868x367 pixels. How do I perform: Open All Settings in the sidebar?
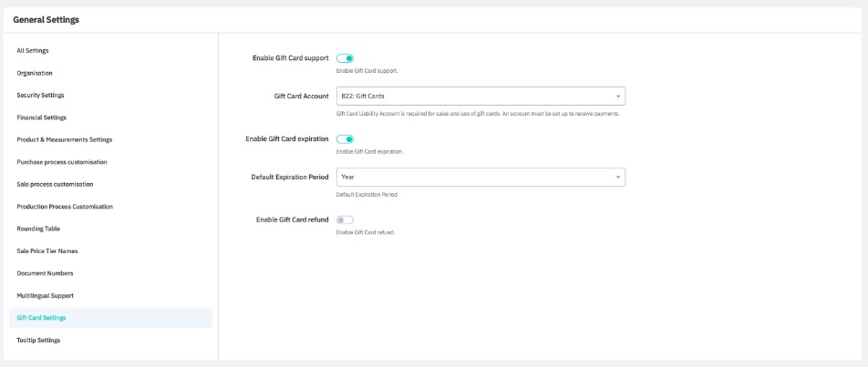[x=33, y=50]
